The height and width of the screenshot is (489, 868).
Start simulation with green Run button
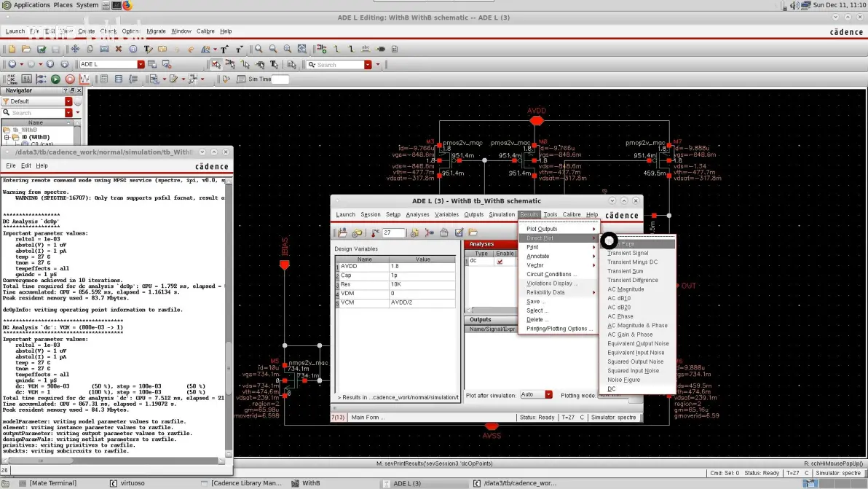pyautogui.click(x=55, y=79)
